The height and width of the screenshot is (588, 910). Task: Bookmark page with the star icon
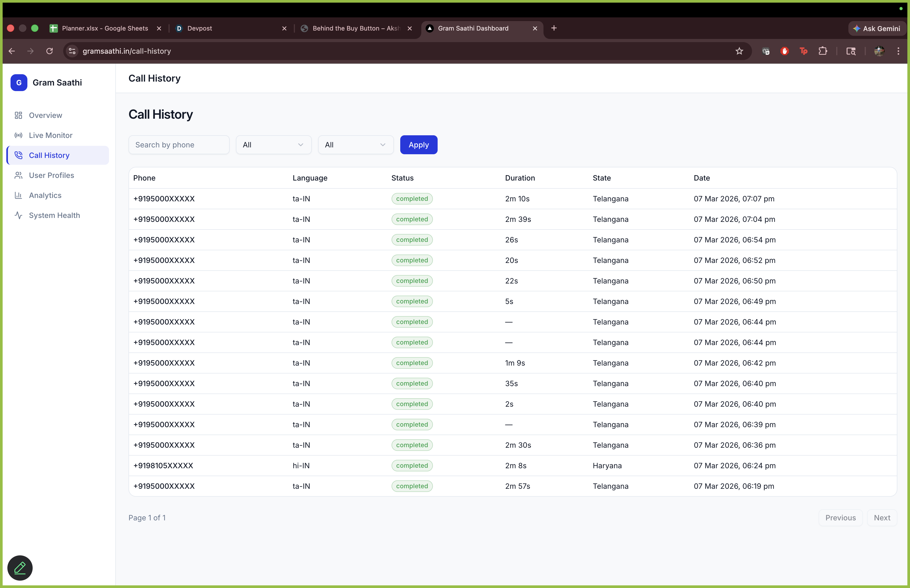(x=739, y=51)
